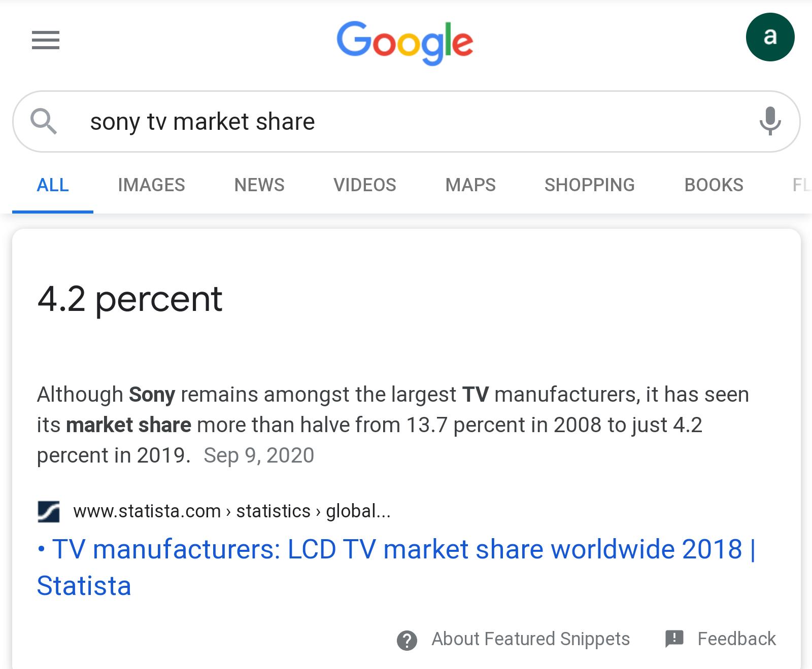Click the Feedback text link
Screen dimensions: 812x669
(x=736, y=639)
